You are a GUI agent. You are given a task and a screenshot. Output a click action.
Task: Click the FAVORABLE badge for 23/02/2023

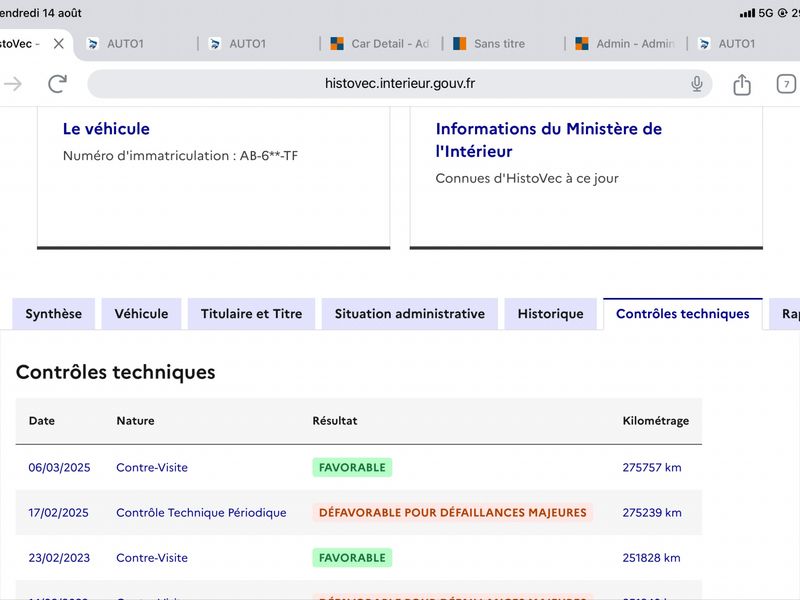[352, 558]
